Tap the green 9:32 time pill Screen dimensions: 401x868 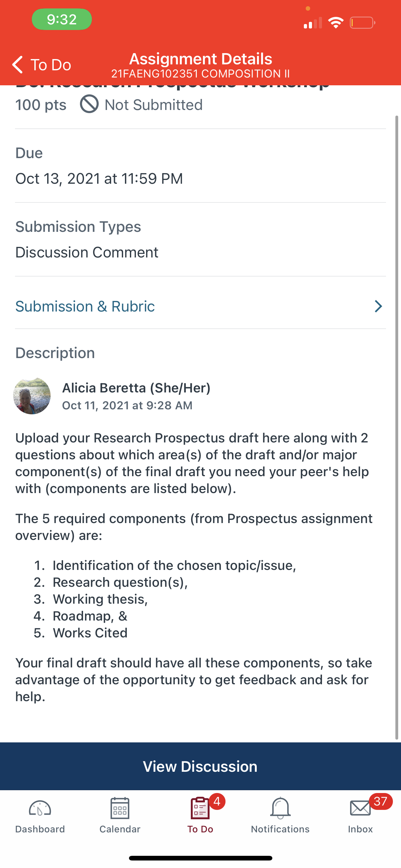click(x=62, y=19)
